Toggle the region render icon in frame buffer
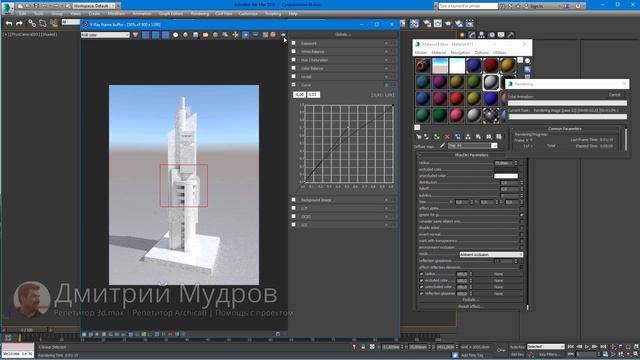Viewport: 640px width, 360px height. coord(245,35)
